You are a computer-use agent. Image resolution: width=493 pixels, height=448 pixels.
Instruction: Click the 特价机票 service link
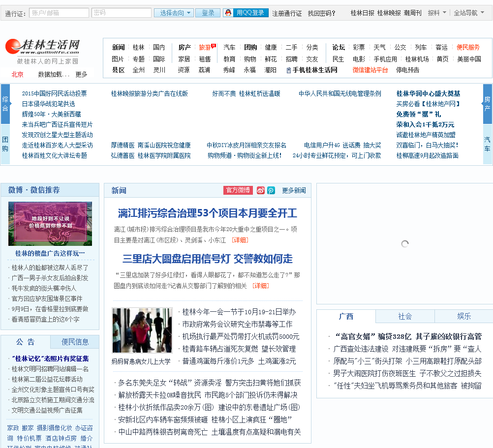click(29, 438)
